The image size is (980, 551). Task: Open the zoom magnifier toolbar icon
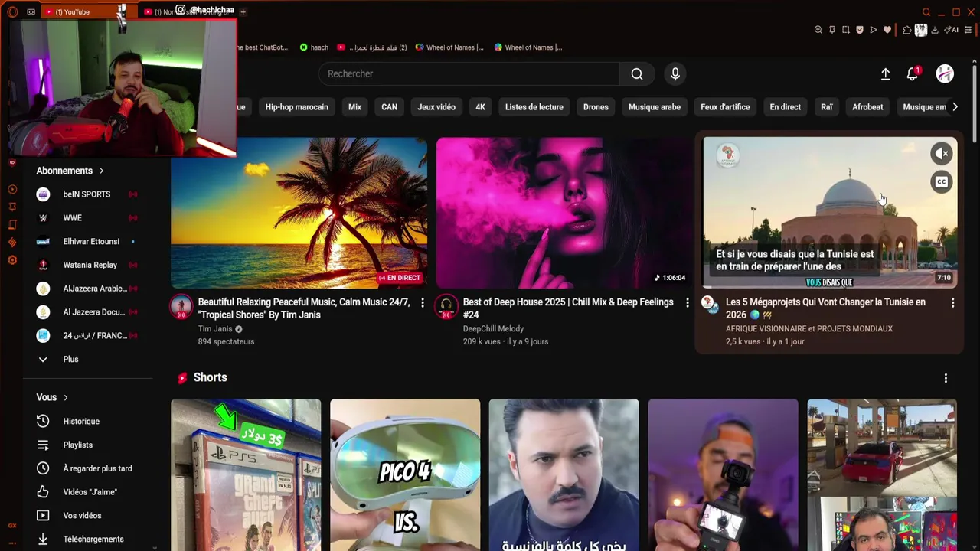pyautogui.click(x=818, y=30)
